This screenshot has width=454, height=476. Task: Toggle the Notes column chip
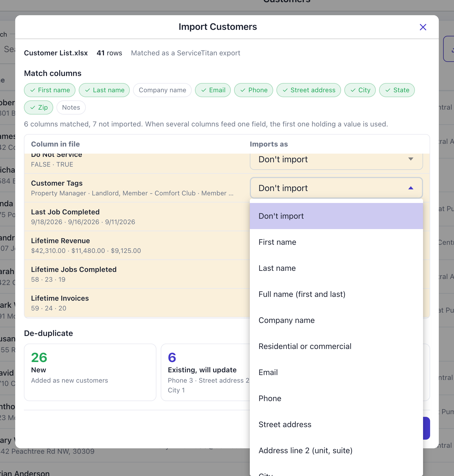click(71, 107)
